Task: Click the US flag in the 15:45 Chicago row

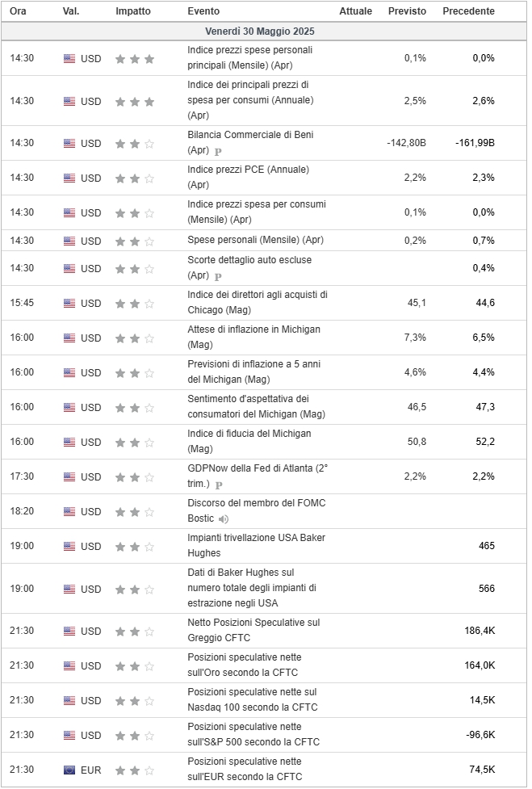Action: click(69, 303)
